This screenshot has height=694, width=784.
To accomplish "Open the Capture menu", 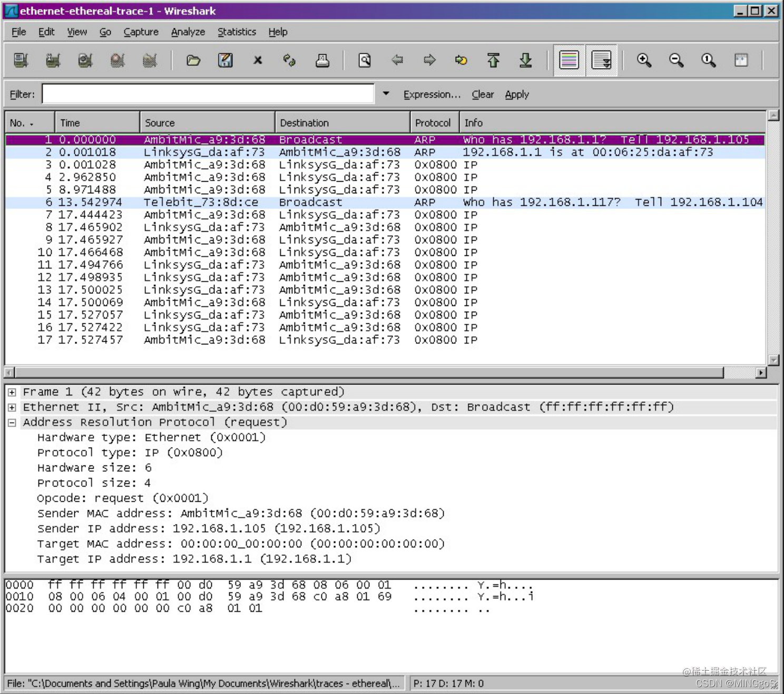I will coord(141,32).
